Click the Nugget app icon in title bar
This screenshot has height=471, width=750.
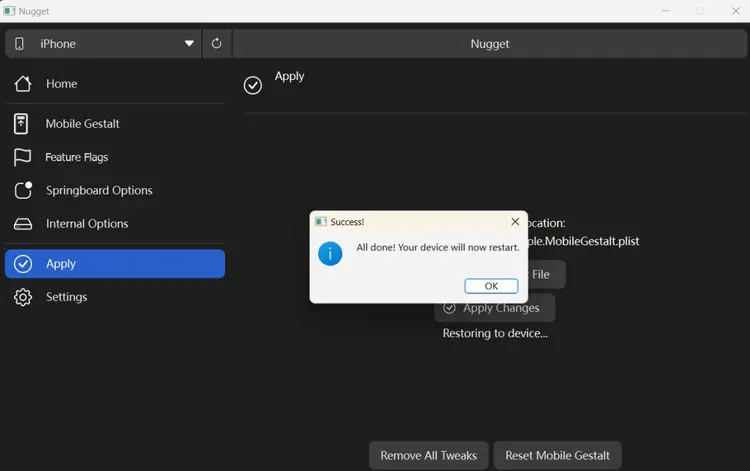click(9, 11)
